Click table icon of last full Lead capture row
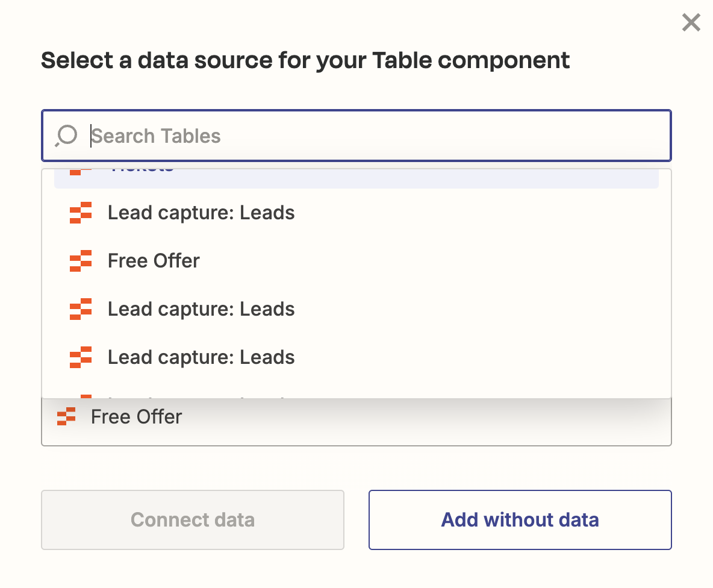713x588 pixels. coord(80,357)
